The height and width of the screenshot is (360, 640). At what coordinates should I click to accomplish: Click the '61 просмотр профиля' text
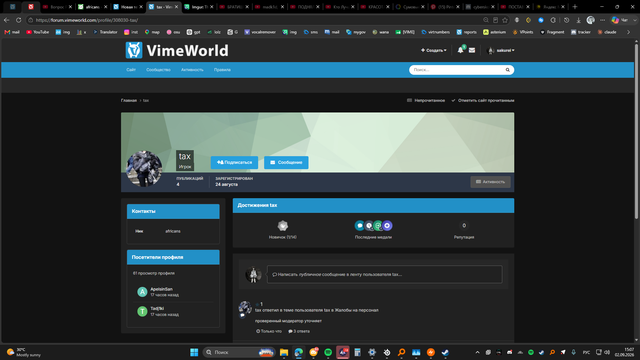[x=154, y=273]
